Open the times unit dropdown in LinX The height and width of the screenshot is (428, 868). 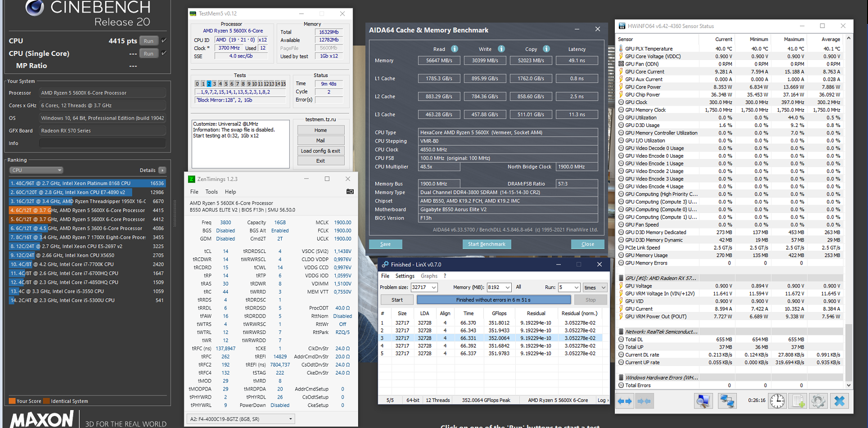coord(595,287)
